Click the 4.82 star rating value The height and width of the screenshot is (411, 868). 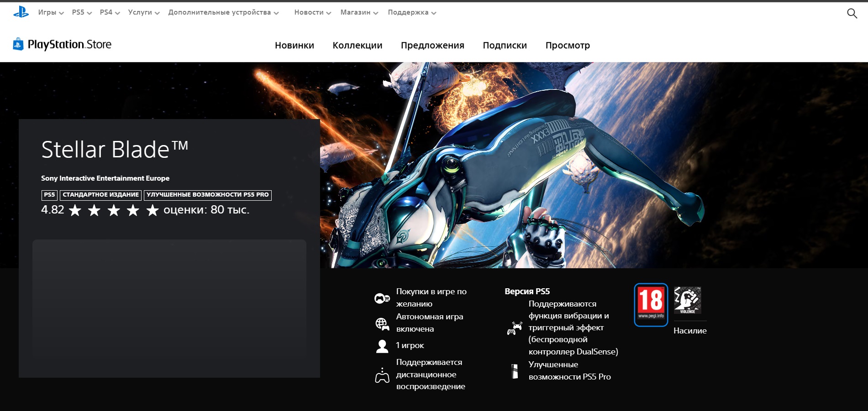coord(53,210)
